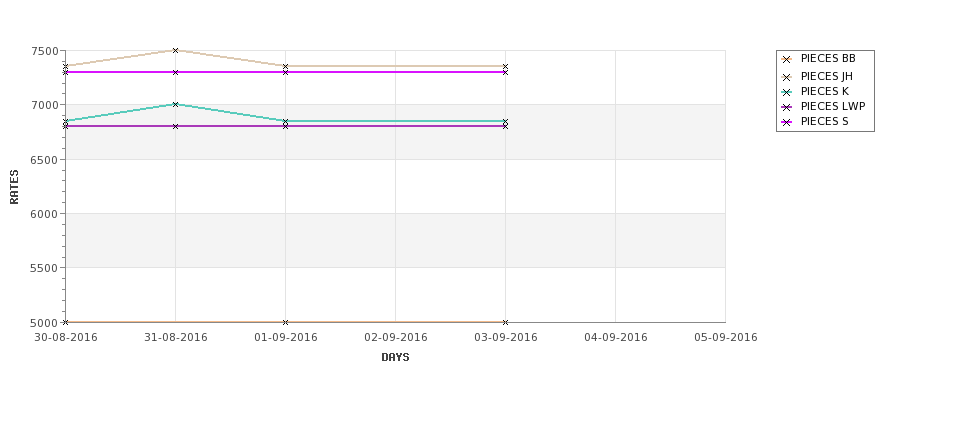
Task: Select the PIECES BB legend label
Action: [x=828, y=59]
